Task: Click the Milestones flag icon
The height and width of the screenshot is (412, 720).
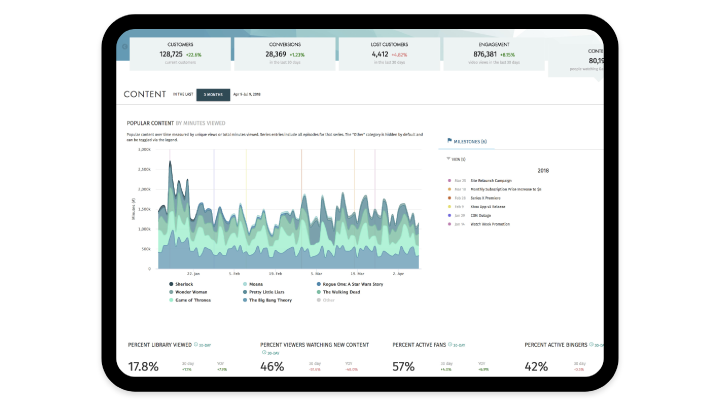Action: click(450, 141)
